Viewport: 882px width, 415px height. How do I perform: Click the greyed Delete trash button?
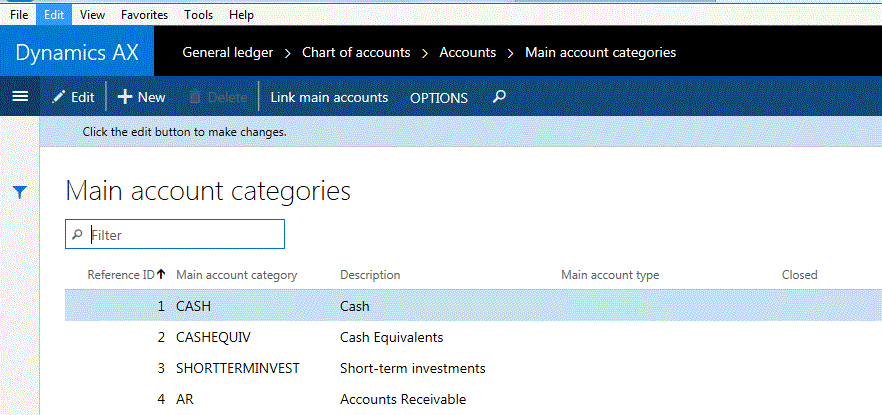[x=218, y=97]
